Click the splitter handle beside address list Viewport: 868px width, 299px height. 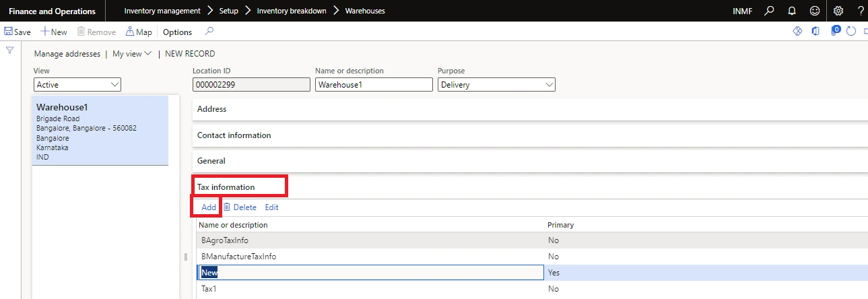[x=186, y=257]
